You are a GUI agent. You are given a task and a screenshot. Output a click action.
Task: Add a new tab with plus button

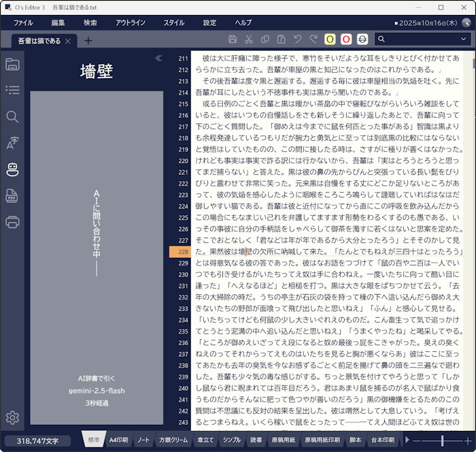coord(88,41)
